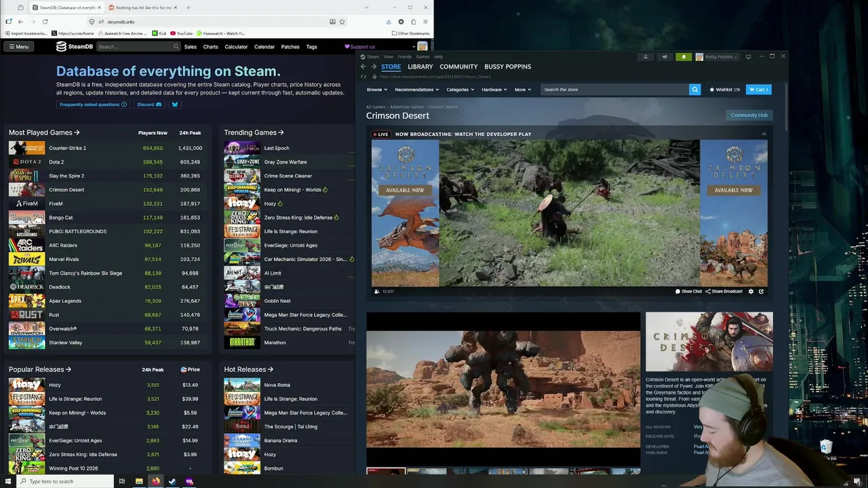
Task: Open Task View on the taskbar
Action: point(122,481)
